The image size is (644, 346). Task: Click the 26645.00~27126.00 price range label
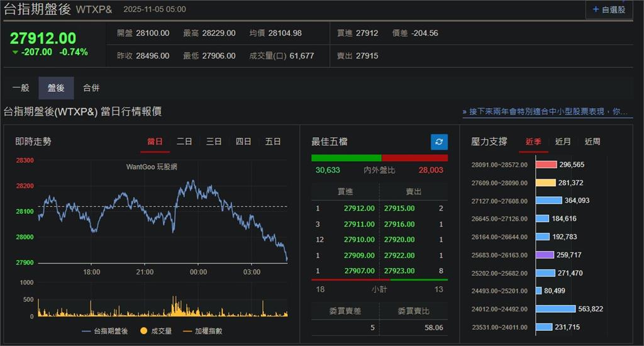(x=499, y=219)
